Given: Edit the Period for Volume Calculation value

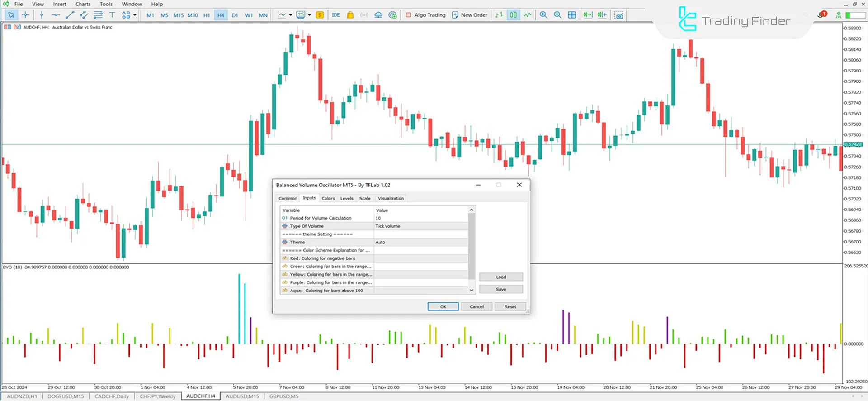Looking at the screenshot, I should [420, 218].
